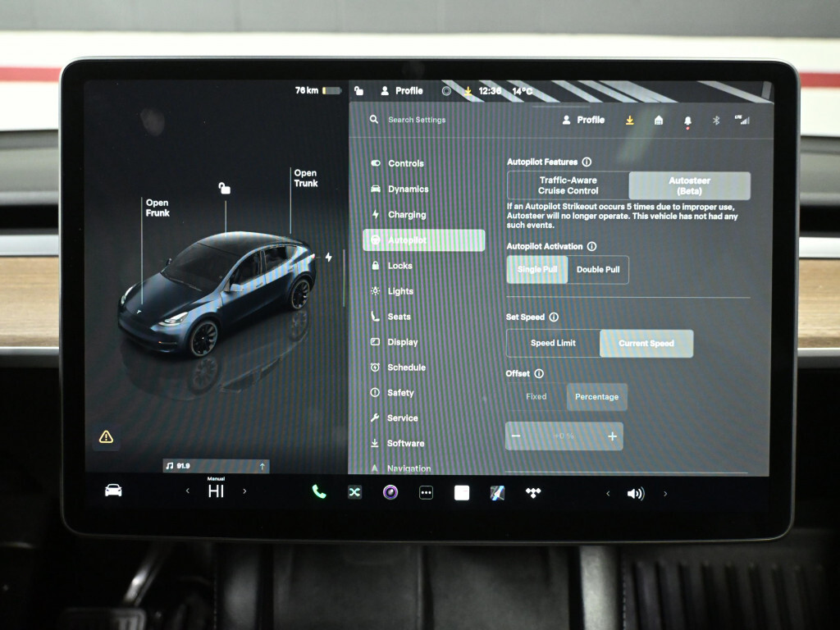Screen dimensions: 840x630
Task: Open the phone app in the dock
Action: coord(318,492)
